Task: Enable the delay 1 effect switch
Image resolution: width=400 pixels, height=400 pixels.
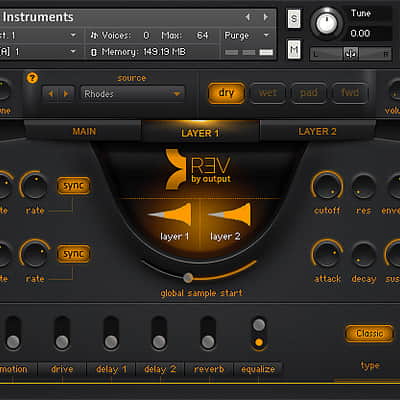Action: click(x=111, y=333)
